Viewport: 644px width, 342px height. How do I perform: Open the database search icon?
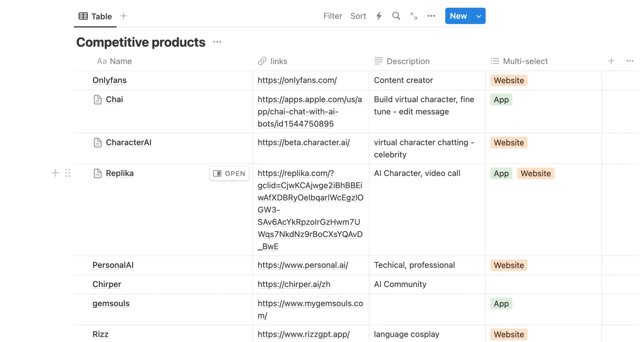pos(396,16)
